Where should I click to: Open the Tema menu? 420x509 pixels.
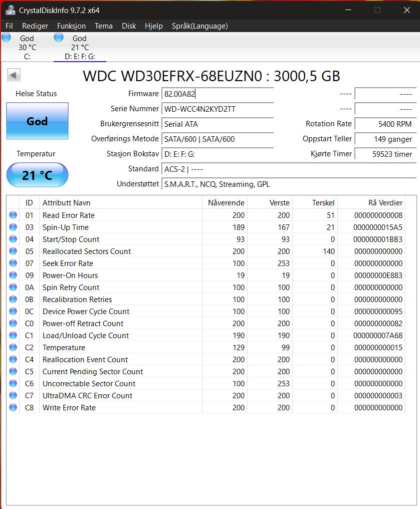pyautogui.click(x=104, y=26)
